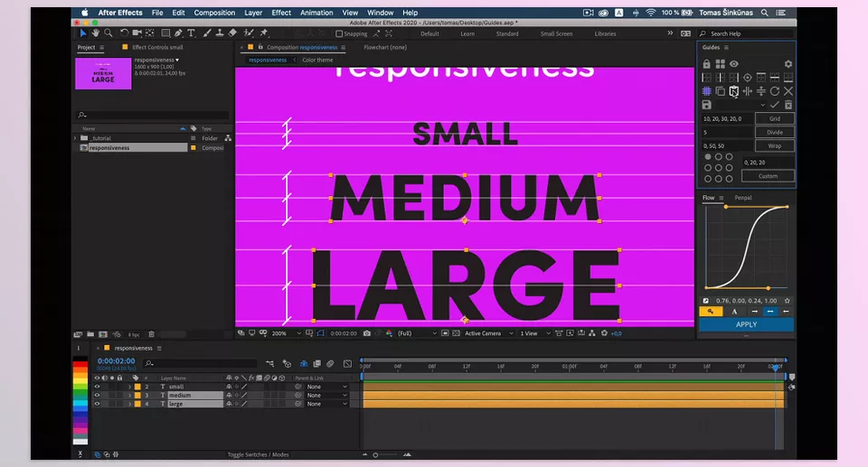
Task: Open the Guides panel gear settings
Action: point(788,64)
